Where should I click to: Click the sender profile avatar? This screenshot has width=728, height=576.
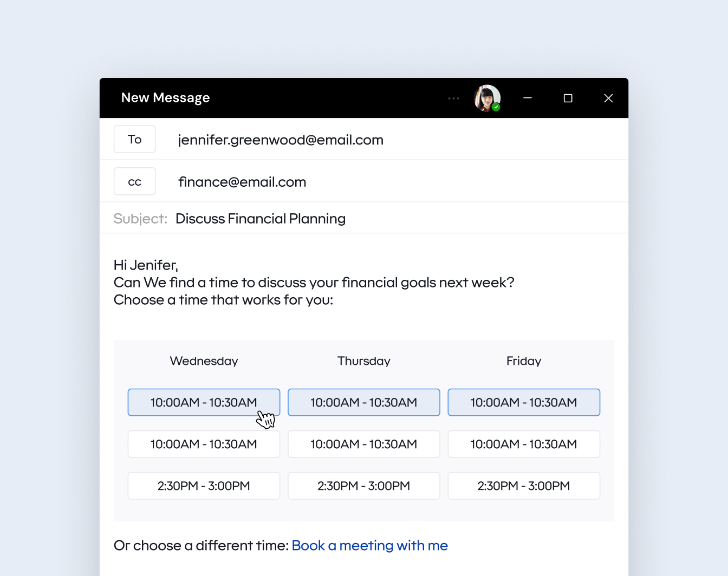pos(486,98)
